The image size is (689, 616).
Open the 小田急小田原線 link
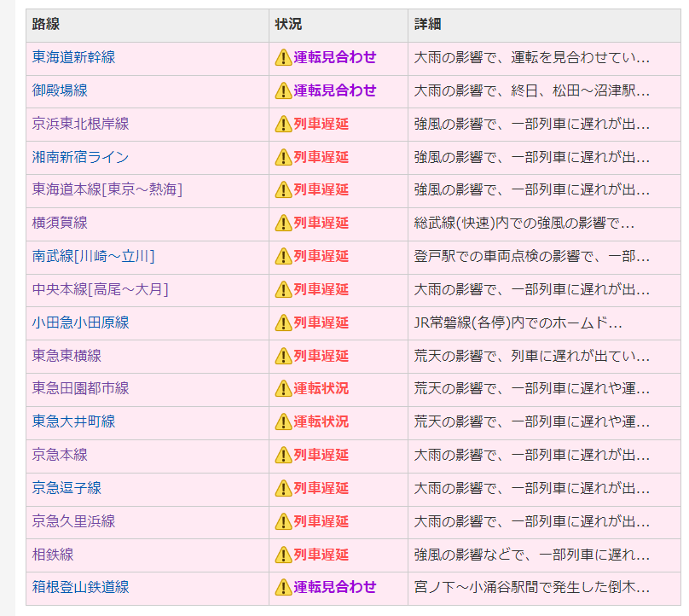(80, 323)
